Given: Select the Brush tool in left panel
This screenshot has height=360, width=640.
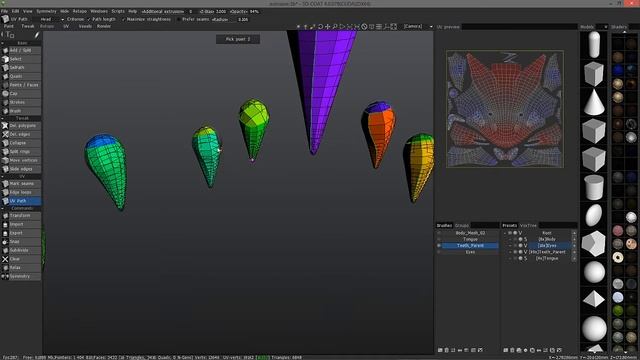Looking at the screenshot, I should click(x=21, y=111).
